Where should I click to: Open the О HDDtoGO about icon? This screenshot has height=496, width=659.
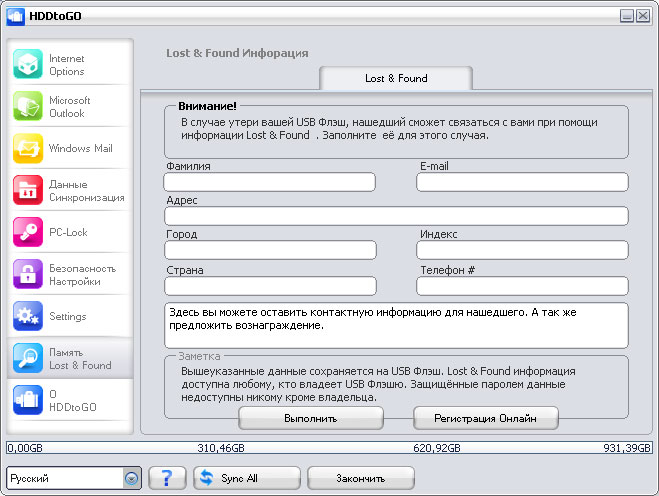click(x=28, y=401)
